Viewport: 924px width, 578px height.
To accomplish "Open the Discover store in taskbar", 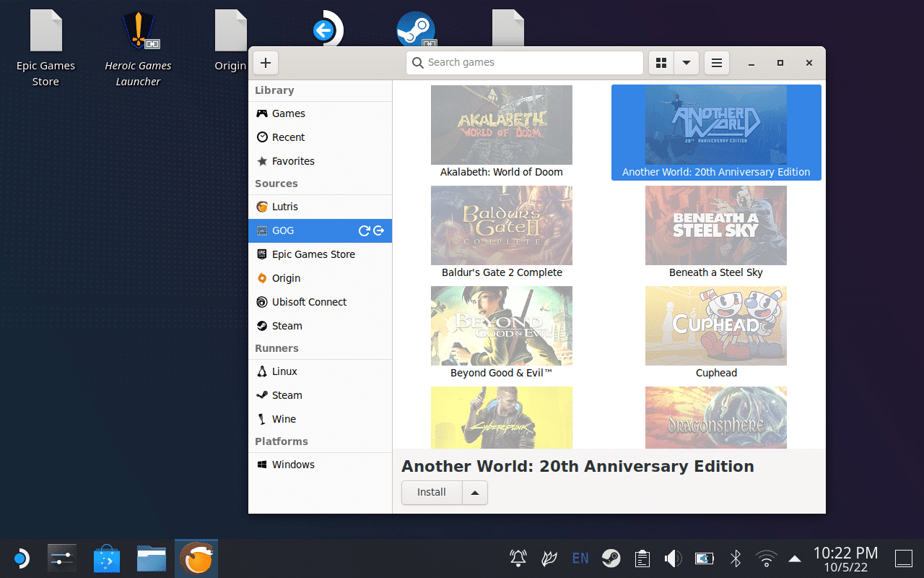I will pyautogui.click(x=107, y=558).
